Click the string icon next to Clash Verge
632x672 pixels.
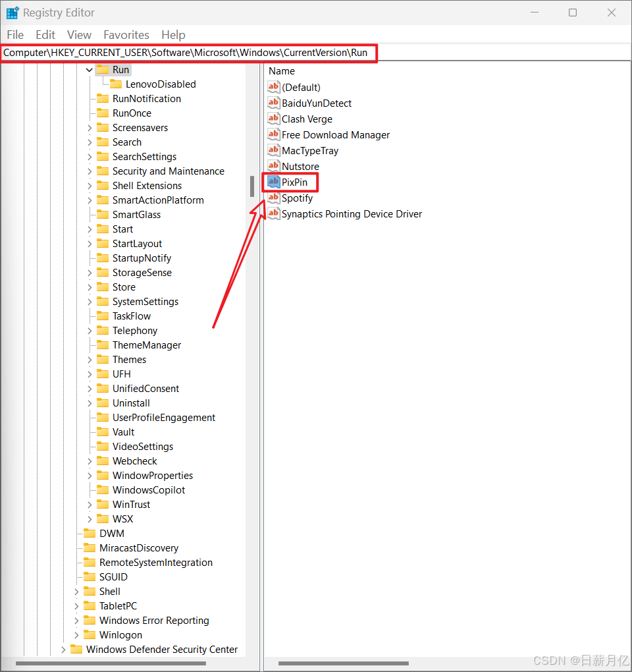[x=274, y=119]
